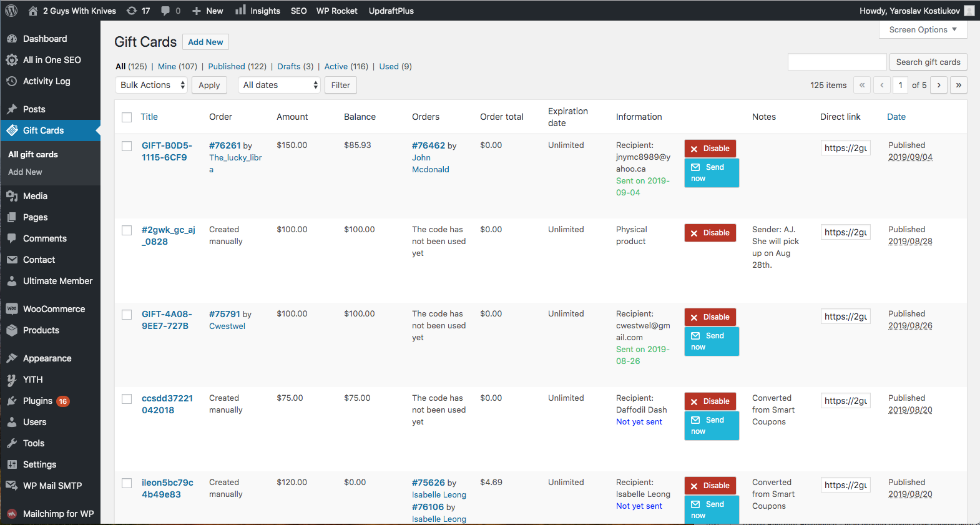Expand the Screen Options panel
Viewport: 980px width, 525px height.
(923, 30)
